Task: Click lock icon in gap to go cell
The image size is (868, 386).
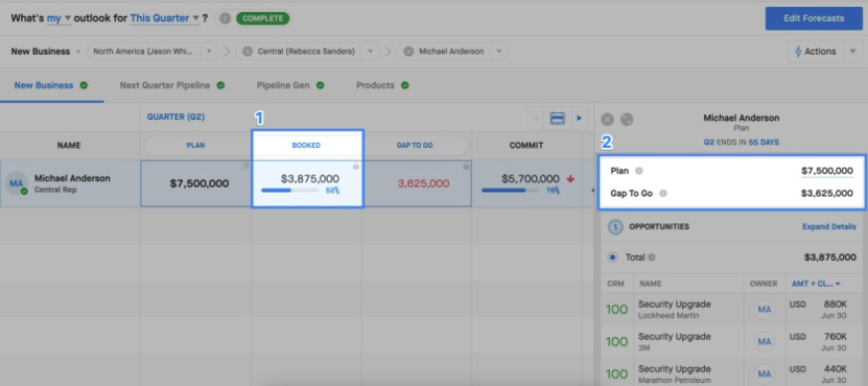Action: coord(466,166)
